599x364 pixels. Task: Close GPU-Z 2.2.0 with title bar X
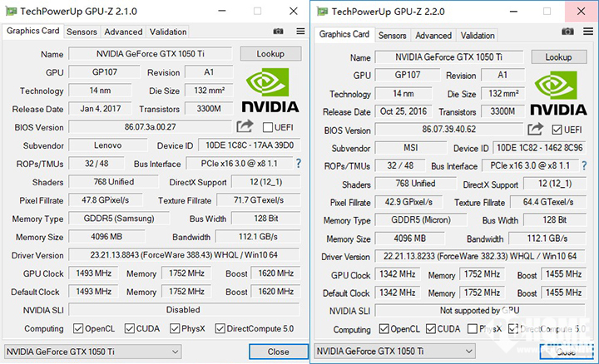pos(581,12)
